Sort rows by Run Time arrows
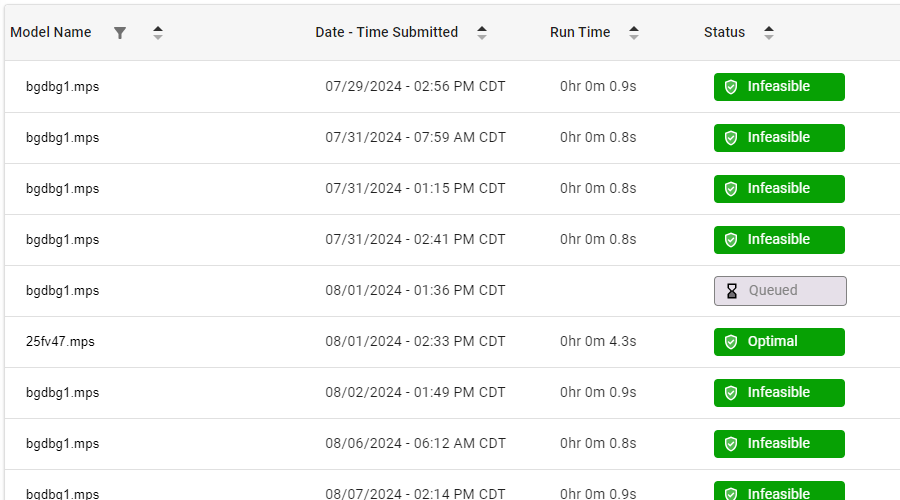900x500 pixels. [634, 33]
